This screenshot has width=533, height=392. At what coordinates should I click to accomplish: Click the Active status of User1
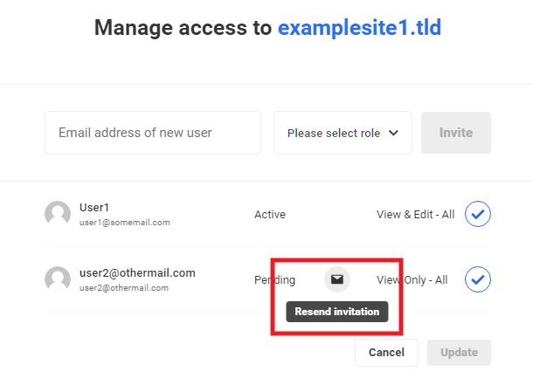coord(270,214)
